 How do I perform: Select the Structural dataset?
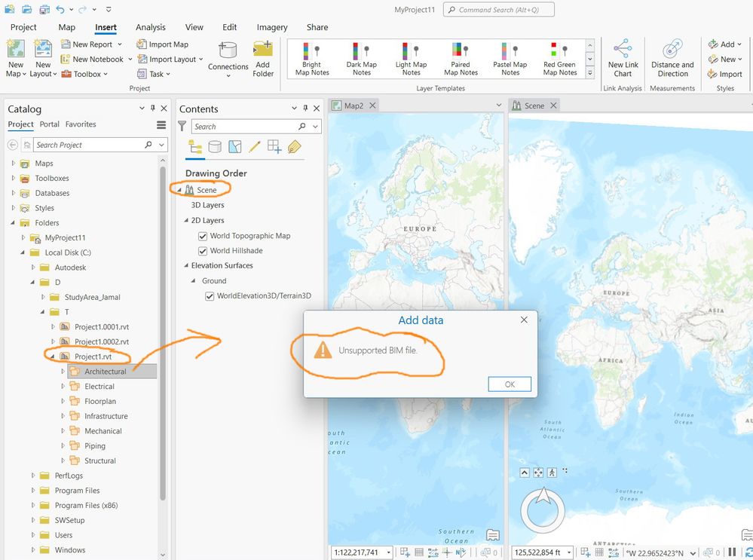[100, 461]
